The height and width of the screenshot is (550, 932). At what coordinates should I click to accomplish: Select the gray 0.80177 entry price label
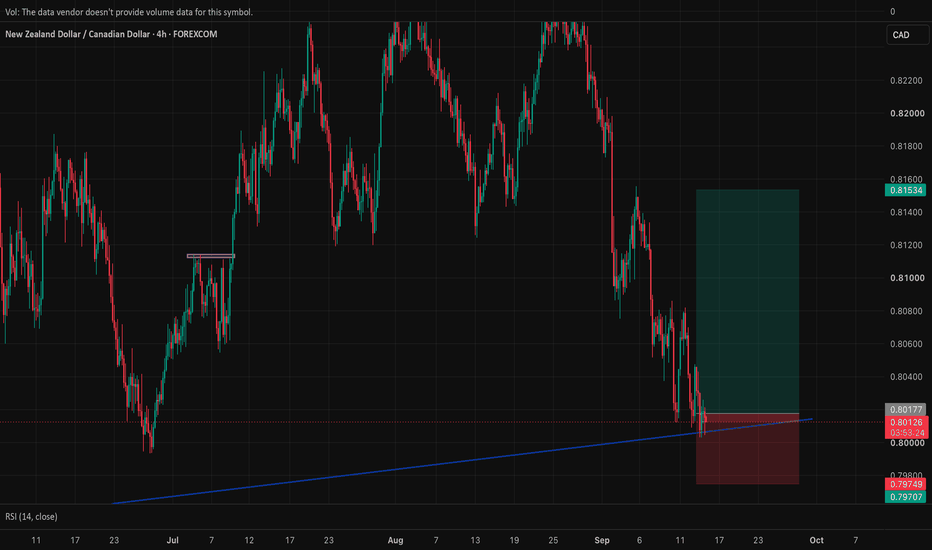(x=905, y=409)
